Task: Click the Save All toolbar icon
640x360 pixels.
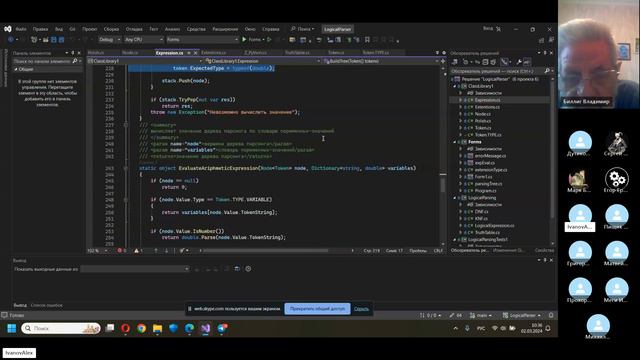Action: pyautogui.click(x=61, y=40)
